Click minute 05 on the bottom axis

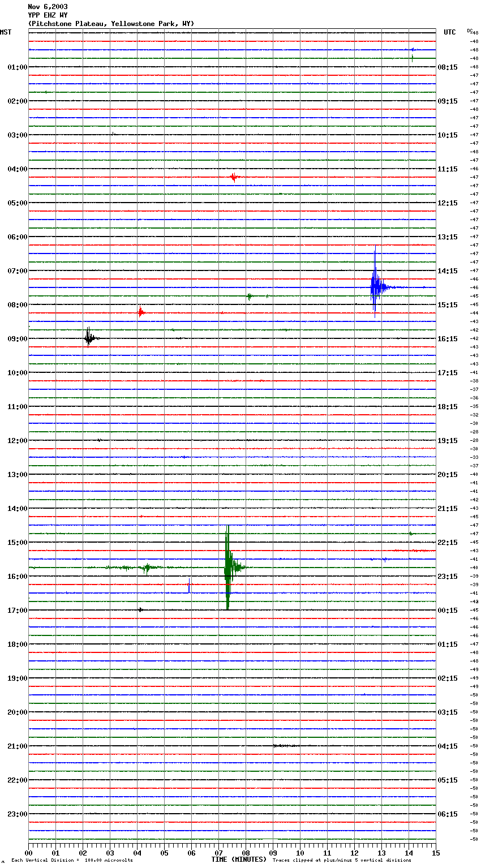(x=164, y=853)
